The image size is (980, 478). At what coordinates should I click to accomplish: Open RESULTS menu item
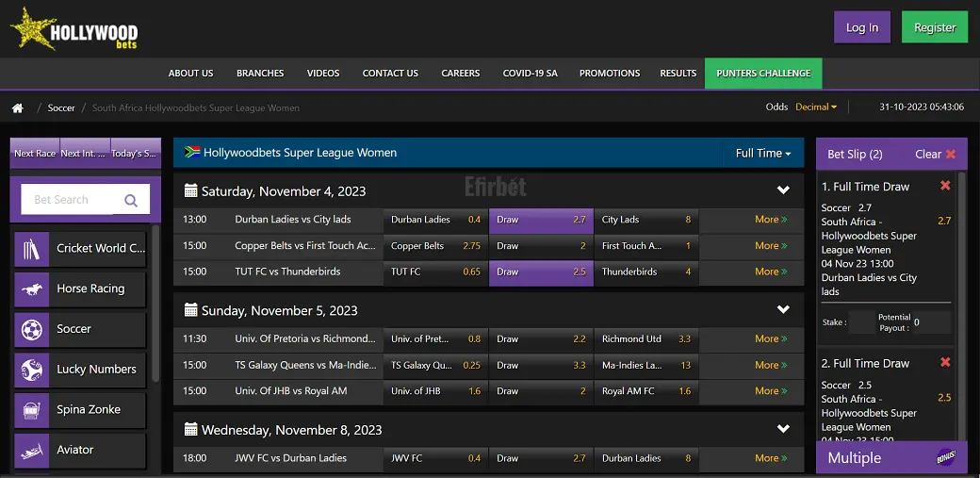tap(678, 74)
